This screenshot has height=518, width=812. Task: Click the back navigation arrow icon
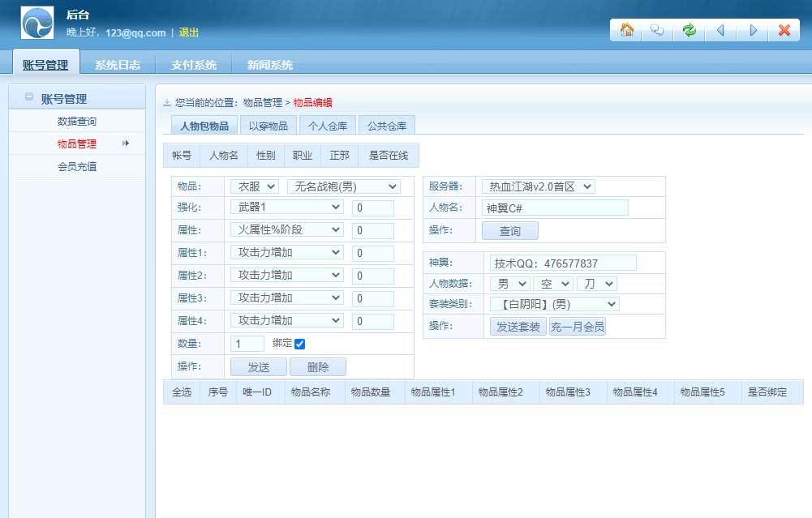(720, 30)
